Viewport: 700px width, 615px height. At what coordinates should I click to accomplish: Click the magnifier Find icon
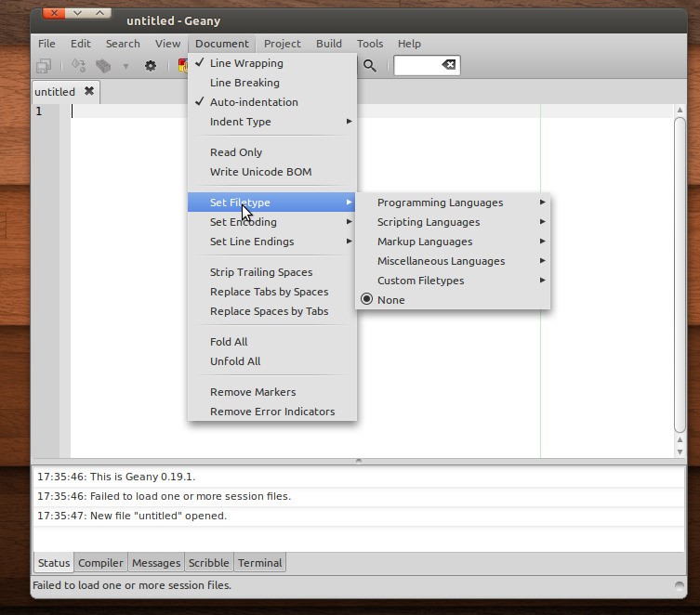(370, 65)
